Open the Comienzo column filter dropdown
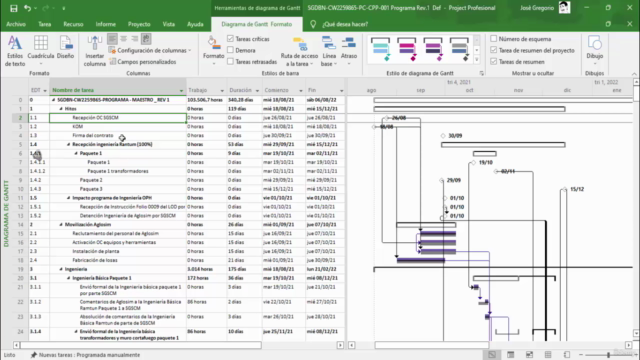 301,91
